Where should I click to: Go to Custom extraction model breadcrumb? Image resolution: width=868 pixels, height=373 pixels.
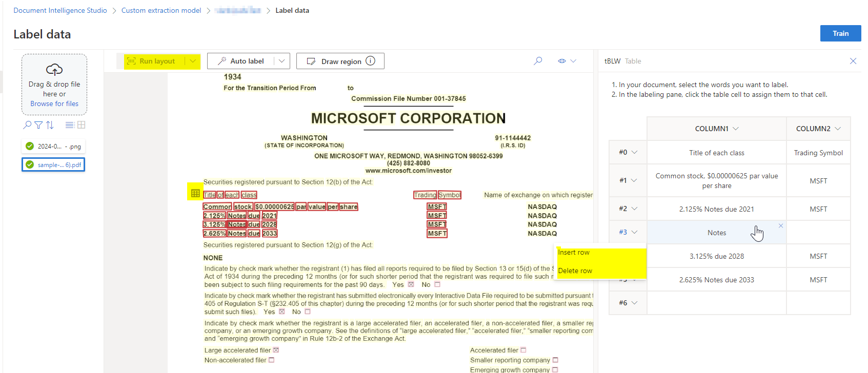click(161, 10)
